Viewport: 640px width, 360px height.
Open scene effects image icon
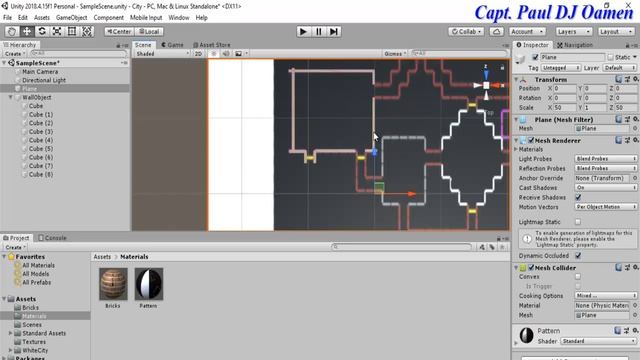(239, 53)
